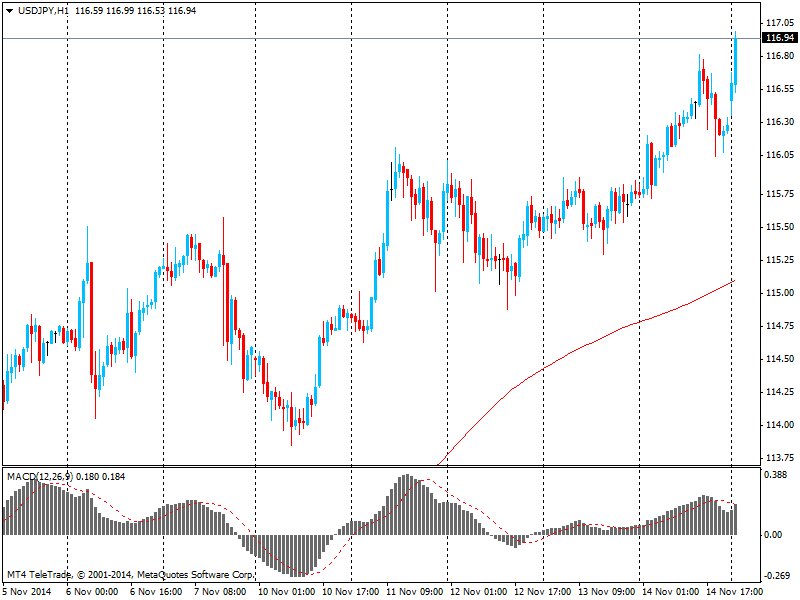Click the MACD scale value 0.00
The height and width of the screenshot is (600, 800).
(773, 535)
